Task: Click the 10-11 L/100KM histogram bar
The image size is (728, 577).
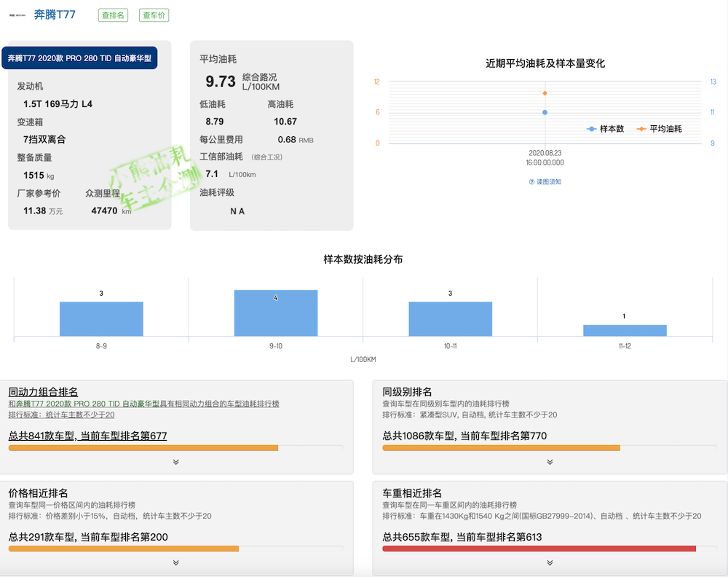Action: pos(451,318)
